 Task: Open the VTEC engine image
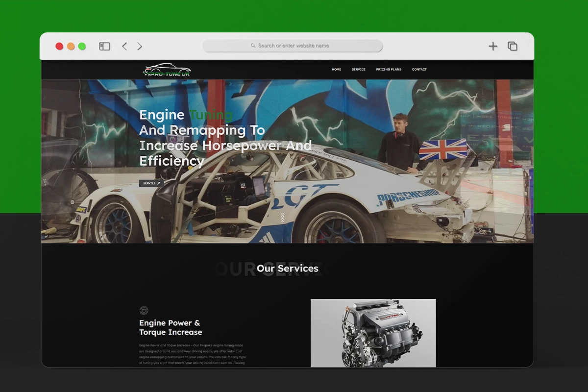(x=373, y=332)
